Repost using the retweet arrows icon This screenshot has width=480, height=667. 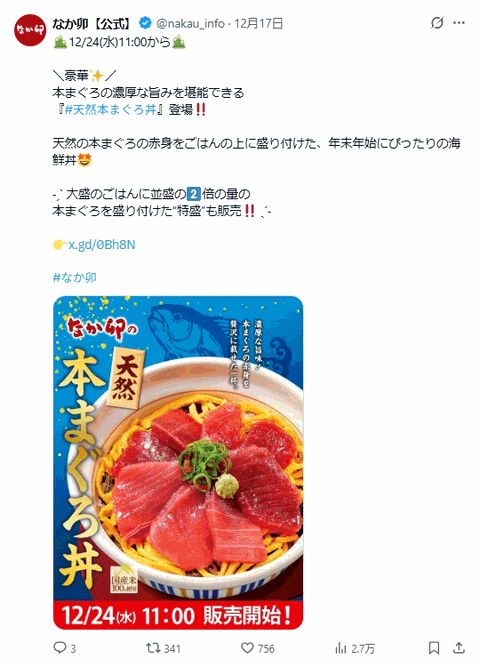tap(153, 648)
